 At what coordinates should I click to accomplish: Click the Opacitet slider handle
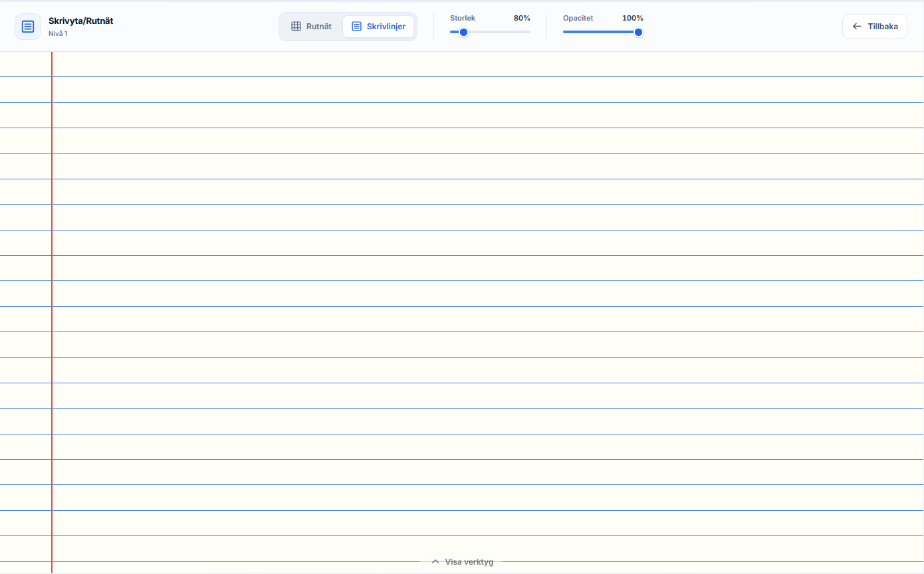click(638, 32)
